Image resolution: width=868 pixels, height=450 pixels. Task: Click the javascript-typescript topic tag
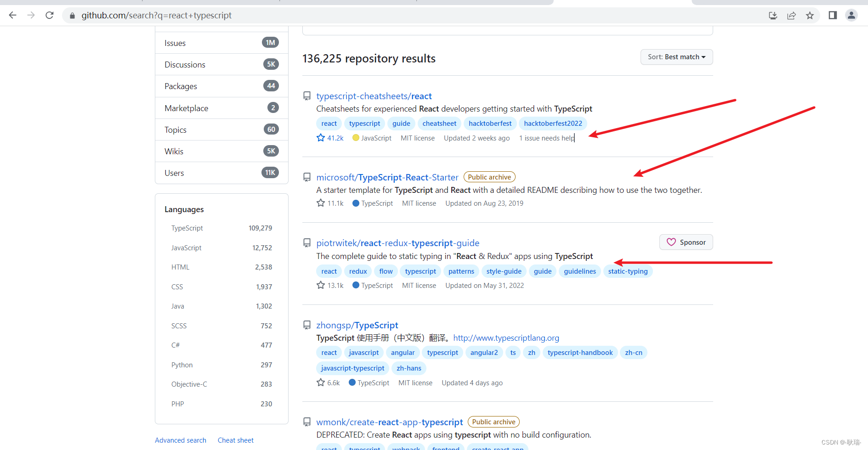click(x=352, y=368)
